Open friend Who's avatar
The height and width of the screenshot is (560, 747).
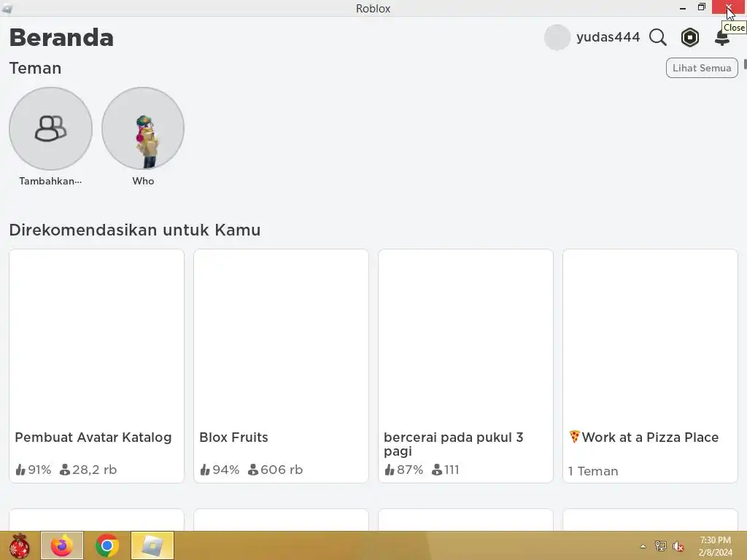point(143,128)
